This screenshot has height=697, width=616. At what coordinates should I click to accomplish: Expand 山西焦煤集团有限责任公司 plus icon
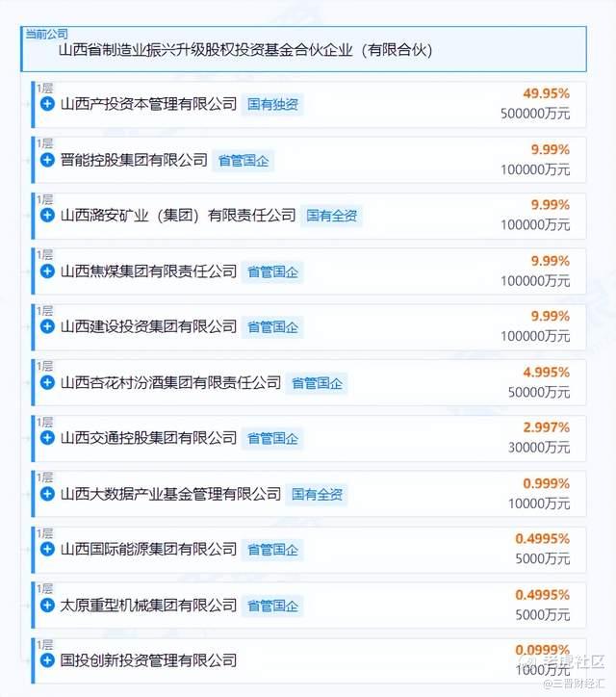[x=47, y=271]
